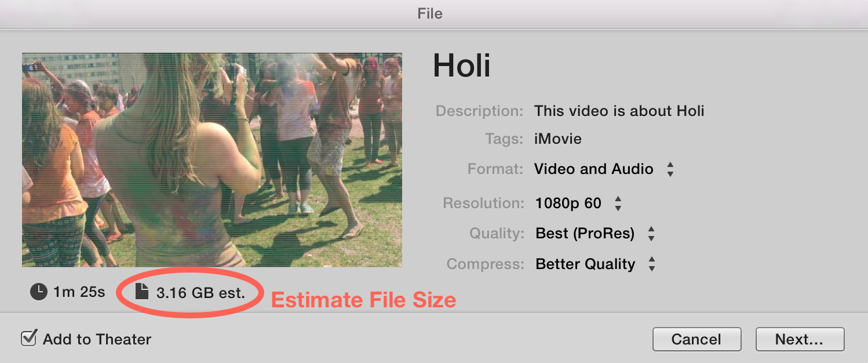Image resolution: width=868 pixels, height=363 pixels.
Task: Click the description field about Holi
Action: (x=619, y=111)
